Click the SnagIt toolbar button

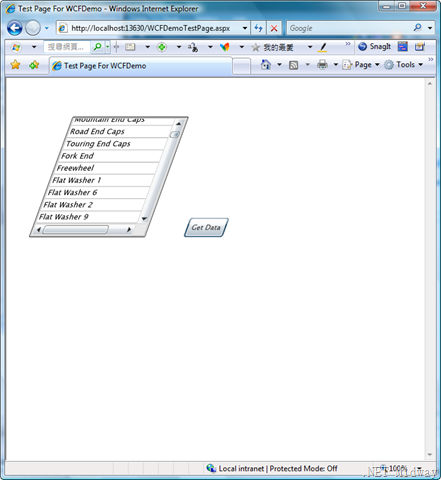point(374,47)
